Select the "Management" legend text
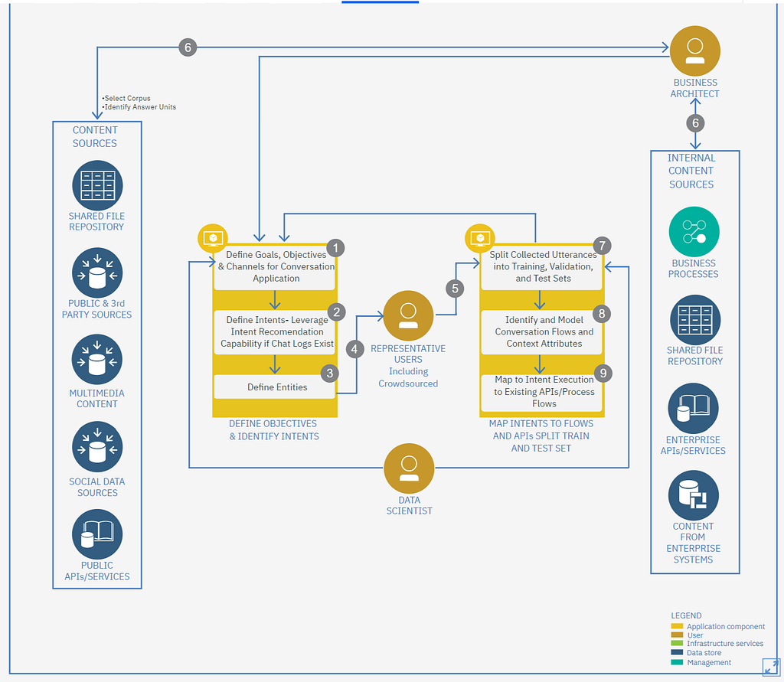784x682 pixels. coord(708,663)
